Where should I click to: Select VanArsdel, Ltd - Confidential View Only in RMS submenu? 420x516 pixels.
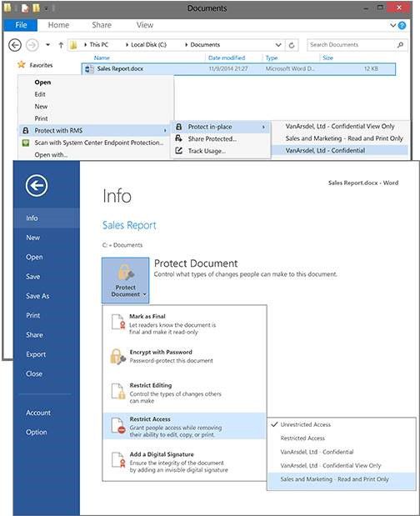(x=340, y=127)
